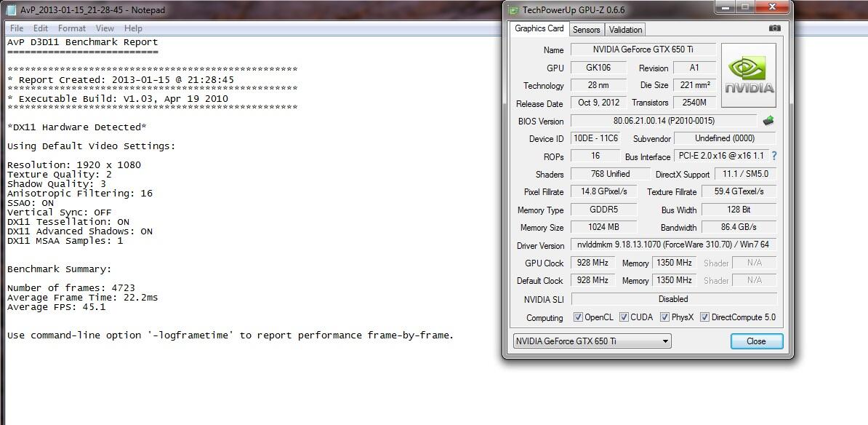Image resolution: width=868 pixels, height=425 pixels.
Task: Click the Texture Fillrate field
Action: 739,191
